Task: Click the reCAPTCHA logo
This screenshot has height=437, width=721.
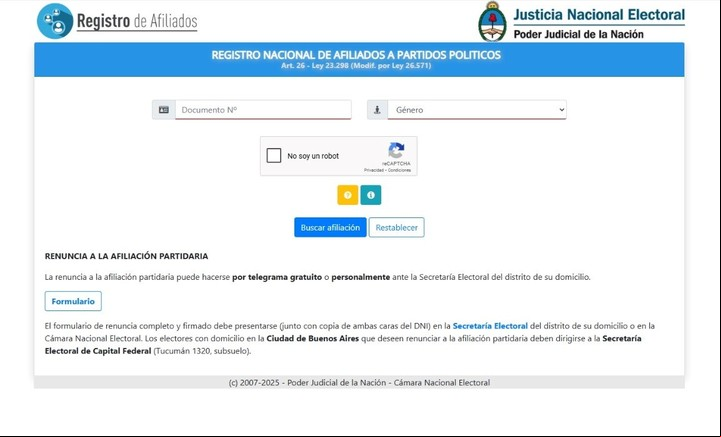Action: point(396,150)
